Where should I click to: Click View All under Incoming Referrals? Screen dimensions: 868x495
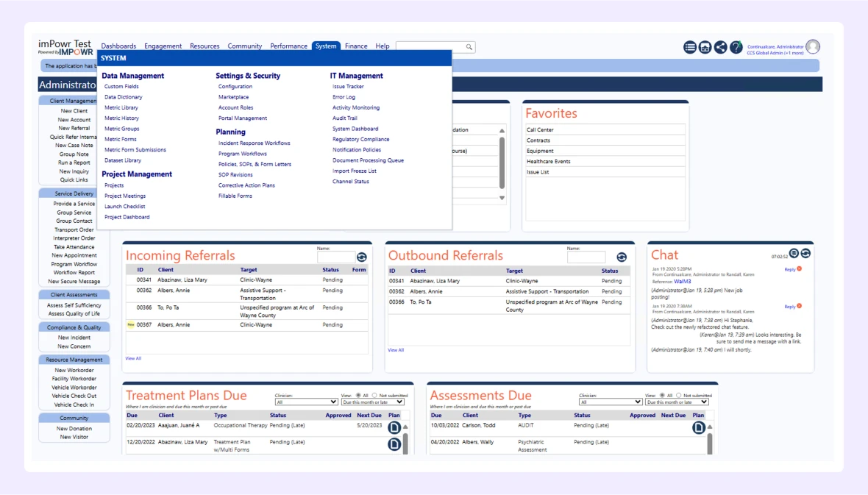point(133,358)
